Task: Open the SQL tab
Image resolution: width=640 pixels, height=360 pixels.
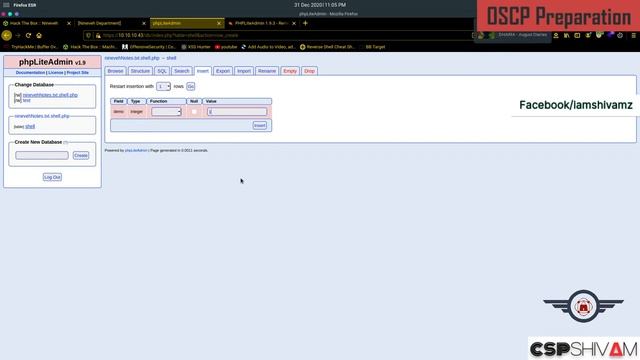Action: point(162,71)
